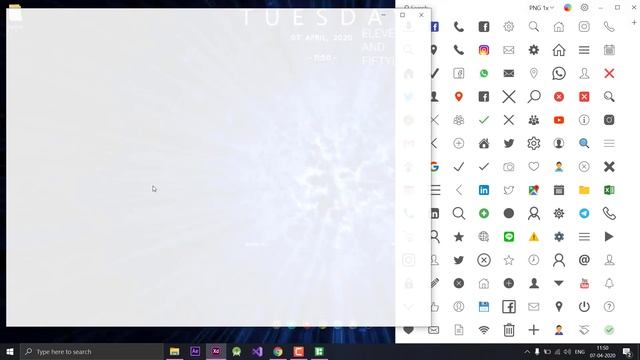The height and width of the screenshot is (360, 640).
Task: Open the Windows notification center
Action: (x=627, y=351)
